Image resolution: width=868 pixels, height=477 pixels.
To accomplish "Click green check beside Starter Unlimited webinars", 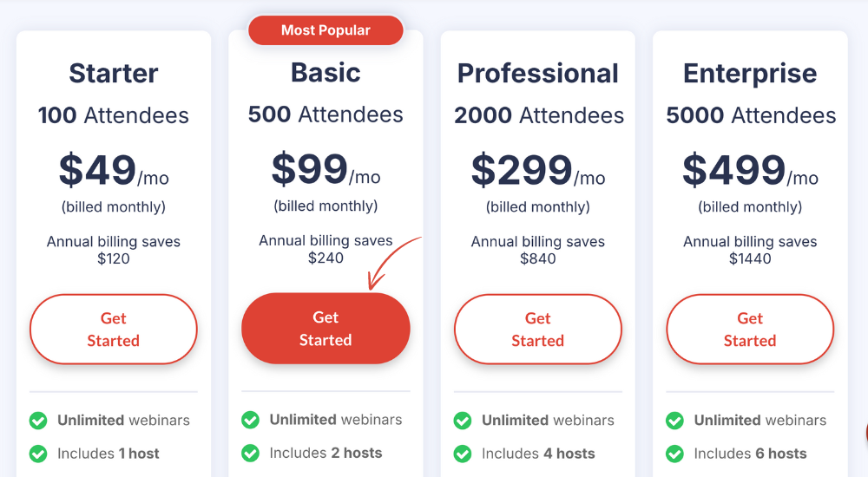I will (38, 421).
